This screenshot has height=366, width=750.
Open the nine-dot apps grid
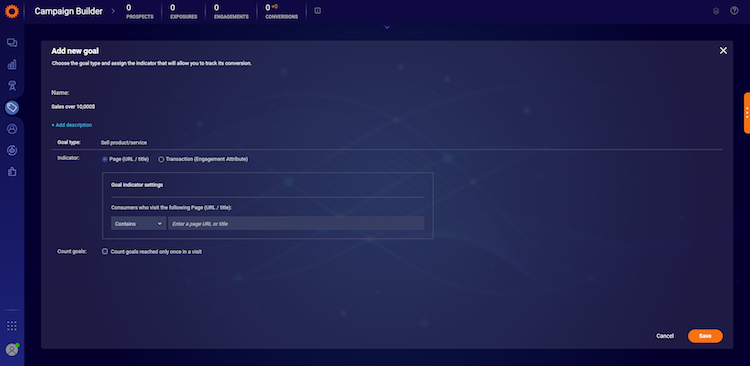12,326
